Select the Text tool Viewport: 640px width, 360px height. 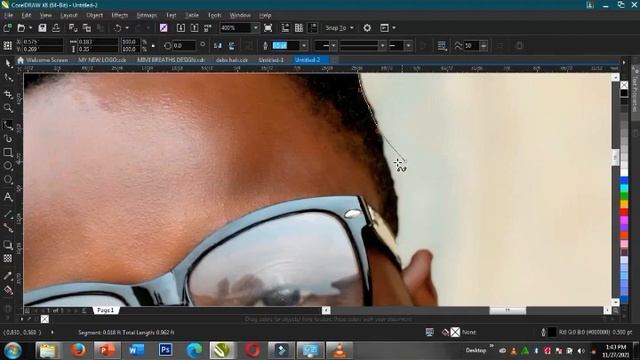click(8, 197)
